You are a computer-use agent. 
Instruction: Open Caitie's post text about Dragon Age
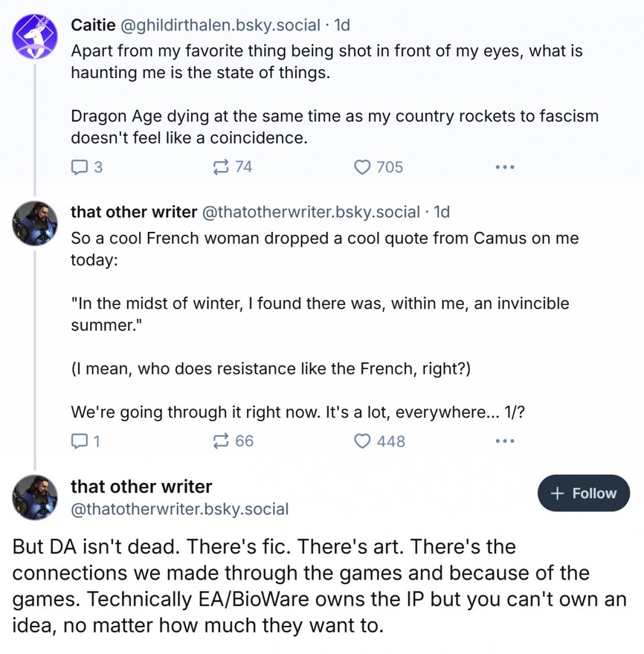[334, 116]
